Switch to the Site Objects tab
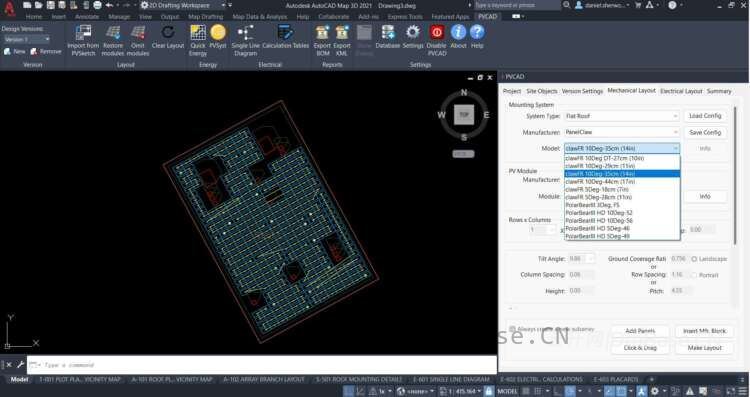Screen dimensions: 750x397 coord(541,91)
